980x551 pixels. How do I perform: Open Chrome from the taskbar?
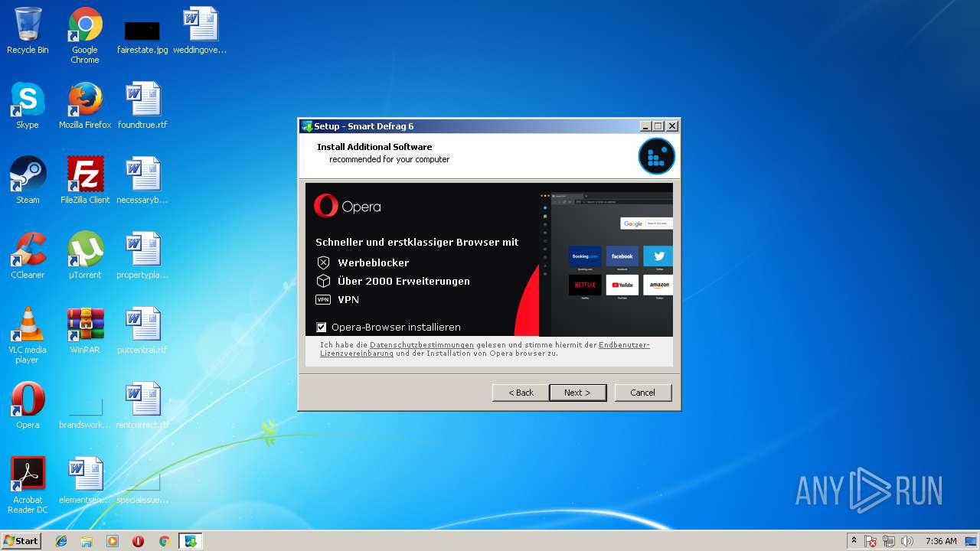point(164,541)
